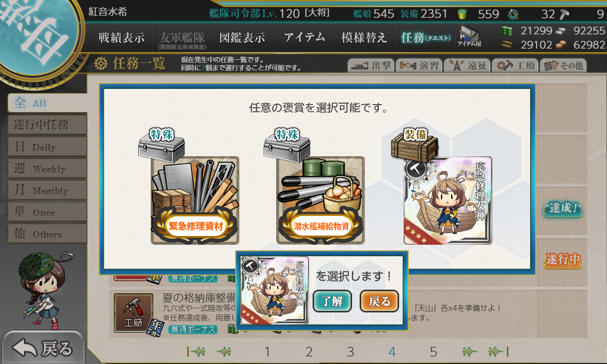Show Daily quests in sidebar

coord(48,147)
